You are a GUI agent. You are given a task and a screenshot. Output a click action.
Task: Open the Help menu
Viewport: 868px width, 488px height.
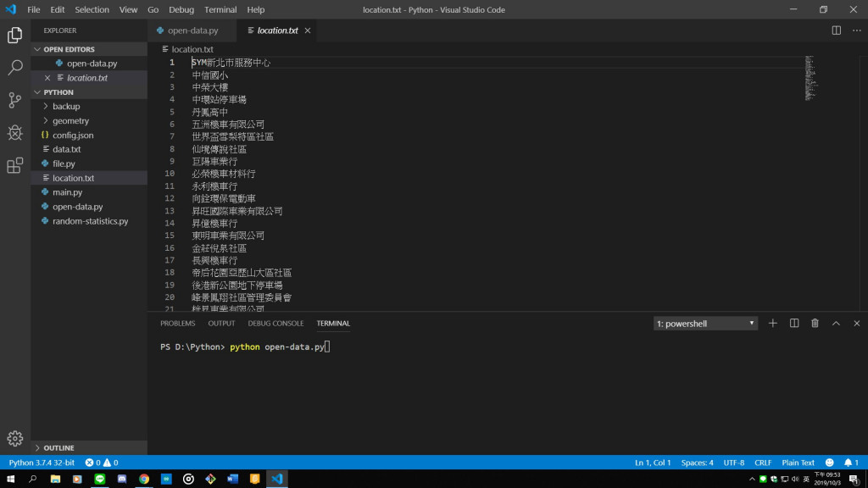pyautogui.click(x=256, y=9)
